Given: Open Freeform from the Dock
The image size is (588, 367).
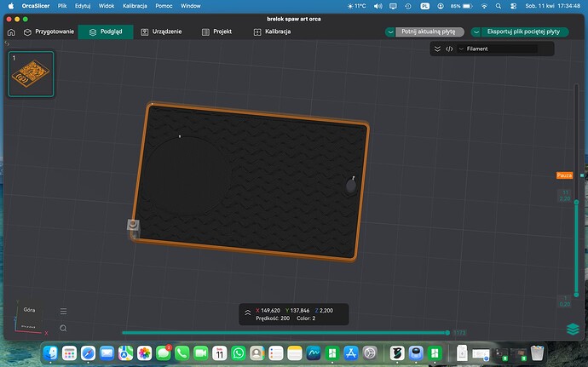Looking at the screenshot, I should pos(313,353).
